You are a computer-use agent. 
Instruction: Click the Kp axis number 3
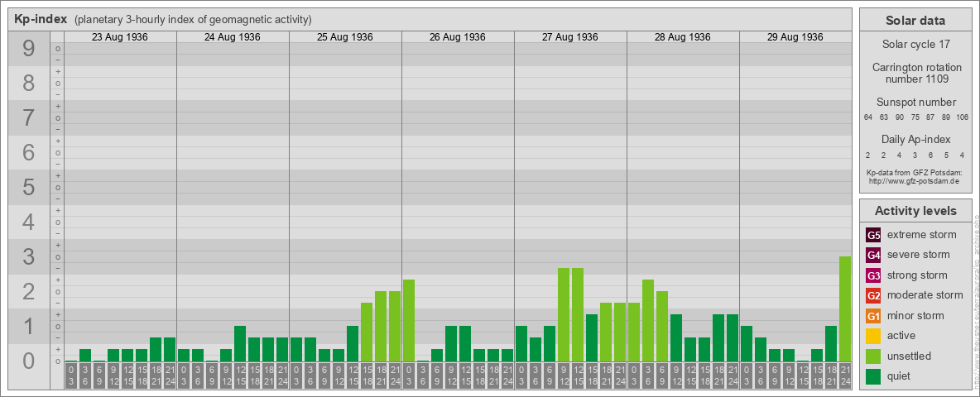pos(29,256)
